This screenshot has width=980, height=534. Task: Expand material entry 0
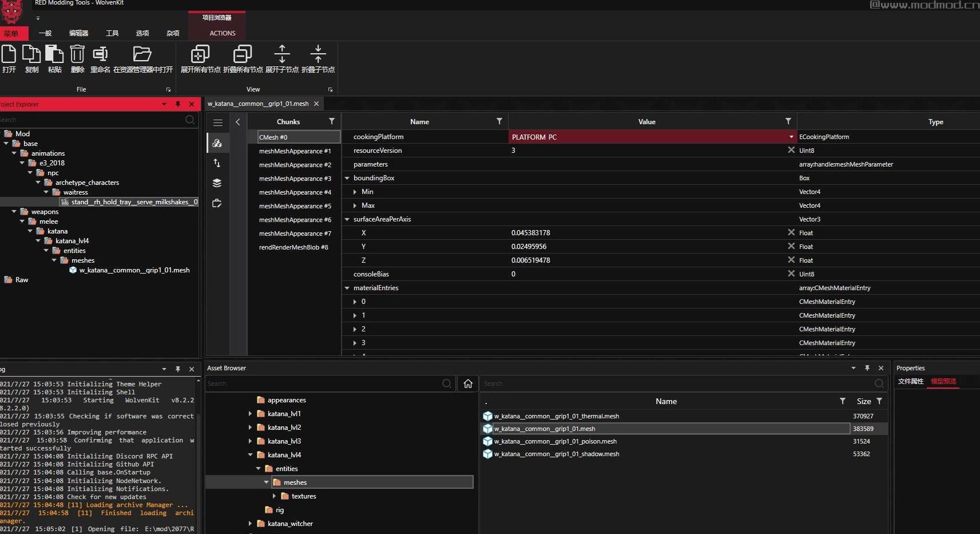pyautogui.click(x=355, y=302)
